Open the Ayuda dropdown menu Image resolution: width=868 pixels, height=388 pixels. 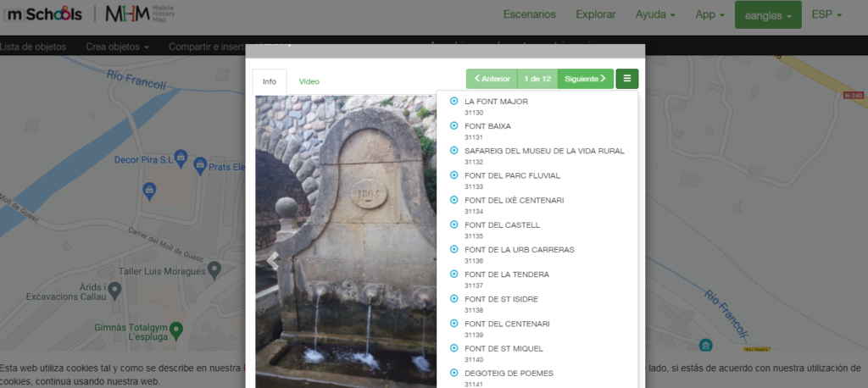[x=655, y=14]
